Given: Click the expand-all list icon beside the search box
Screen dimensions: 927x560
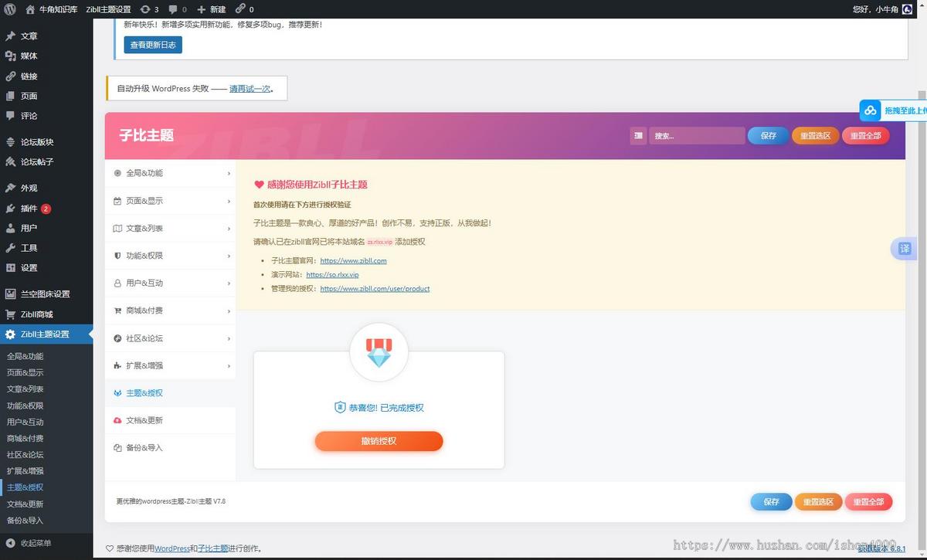Looking at the screenshot, I should pos(638,136).
